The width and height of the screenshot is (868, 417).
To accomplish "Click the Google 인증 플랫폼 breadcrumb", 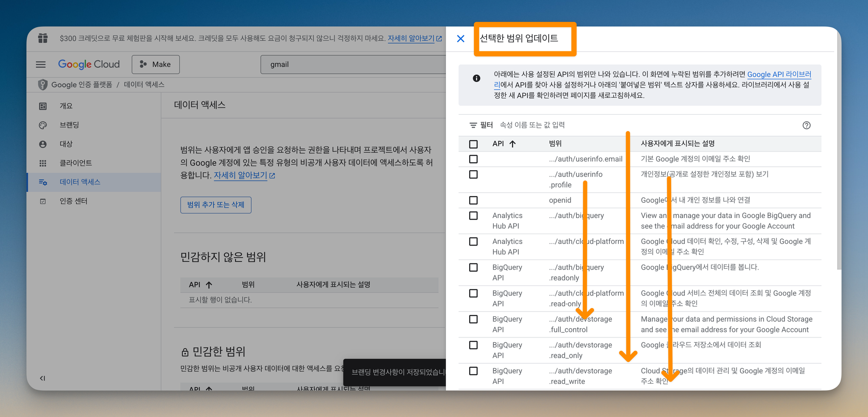I will [x=81, y=85].
